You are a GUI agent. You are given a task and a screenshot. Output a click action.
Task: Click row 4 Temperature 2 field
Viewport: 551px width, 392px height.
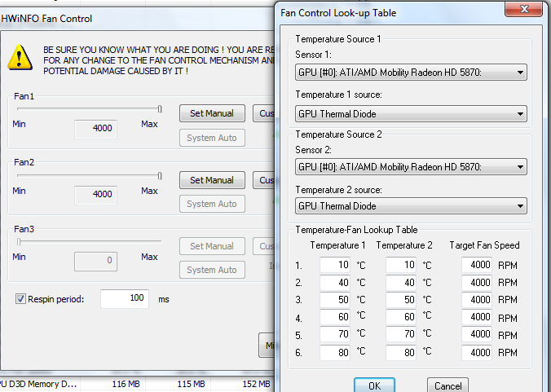point(400,316)
